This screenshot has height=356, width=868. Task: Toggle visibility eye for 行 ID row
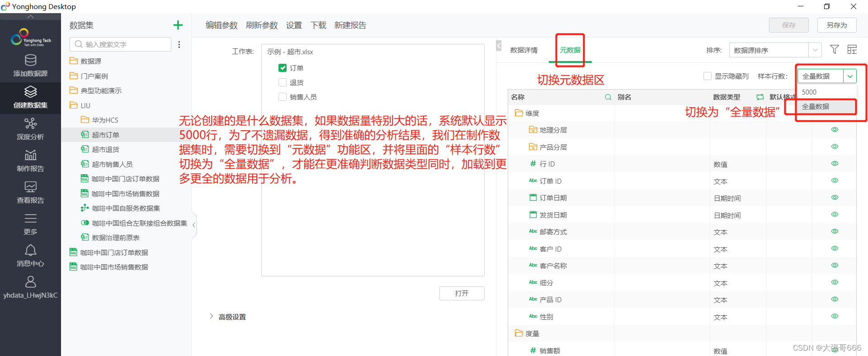(x=835, y=163)
